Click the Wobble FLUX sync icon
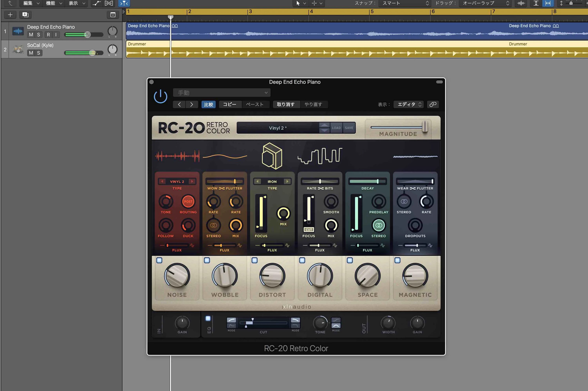Viewport: 588px width, 391px height. [x=240, y=245]
